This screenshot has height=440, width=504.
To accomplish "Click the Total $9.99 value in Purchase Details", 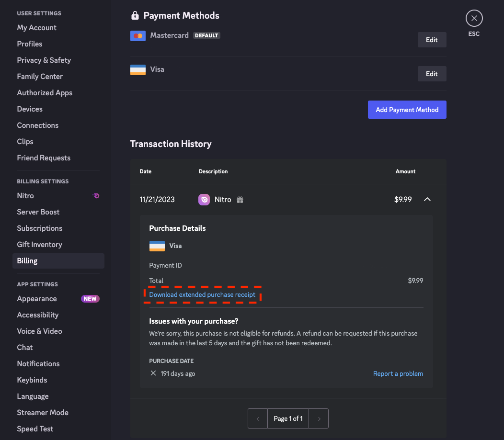I will click(x=415, y=281).
